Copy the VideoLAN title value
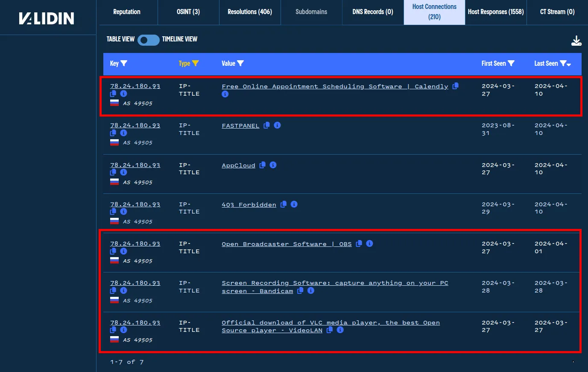This screenshot has width=588, height=372. coord(330,330)
